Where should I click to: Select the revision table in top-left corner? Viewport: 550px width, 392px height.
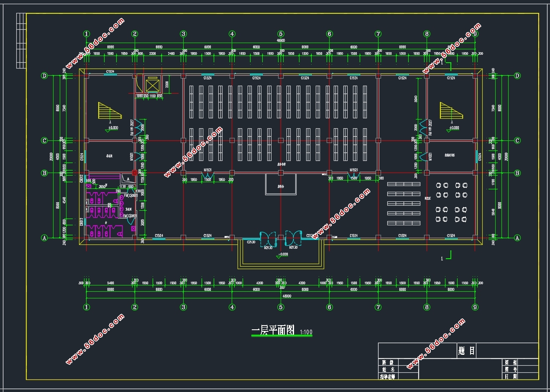(x=21, y=41)
